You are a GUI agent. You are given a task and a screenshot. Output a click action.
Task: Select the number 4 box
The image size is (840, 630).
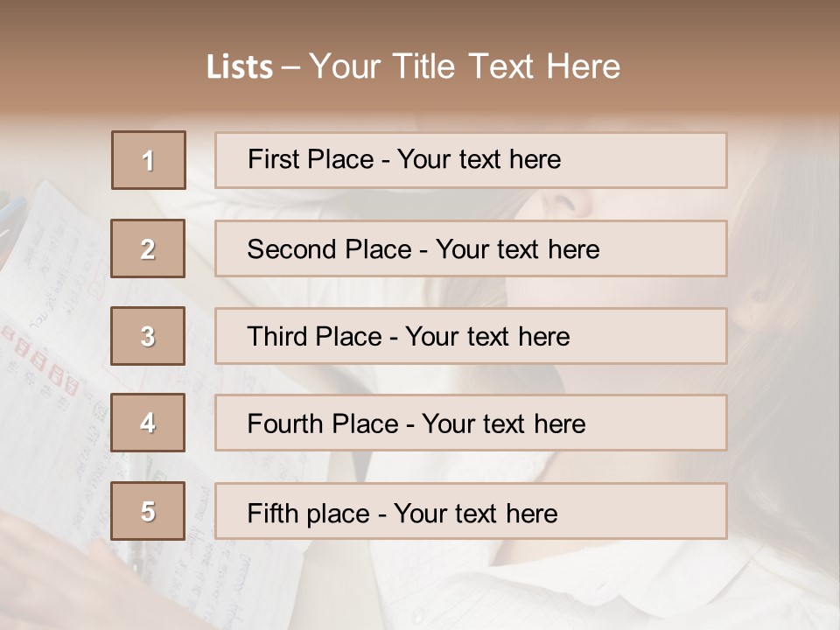pos(148,423)
